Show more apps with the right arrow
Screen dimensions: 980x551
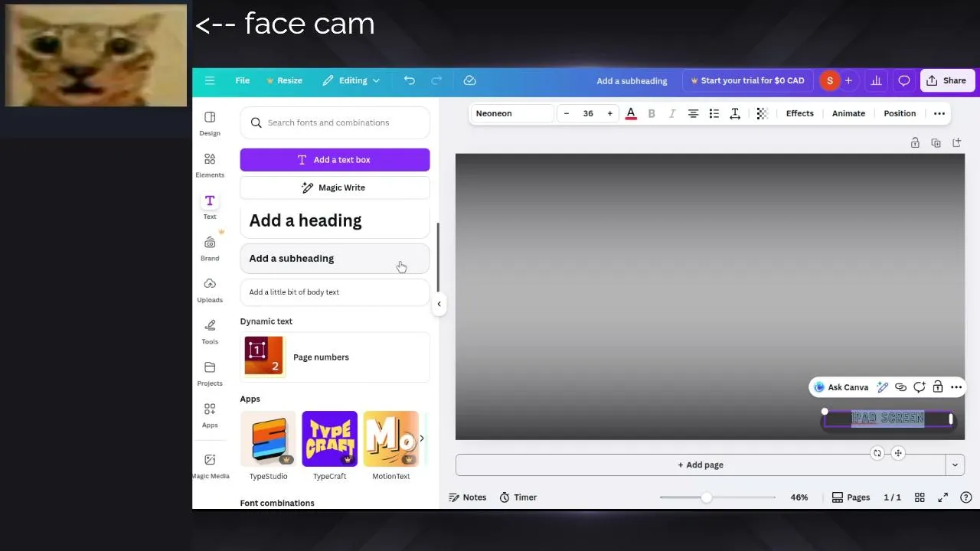tap(421, 439)
